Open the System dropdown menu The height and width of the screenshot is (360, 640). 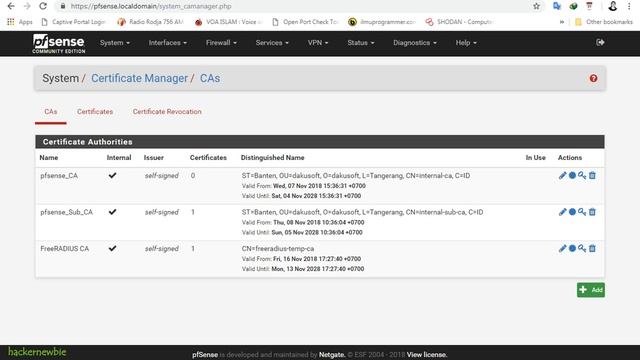click(x=115, y=43)
